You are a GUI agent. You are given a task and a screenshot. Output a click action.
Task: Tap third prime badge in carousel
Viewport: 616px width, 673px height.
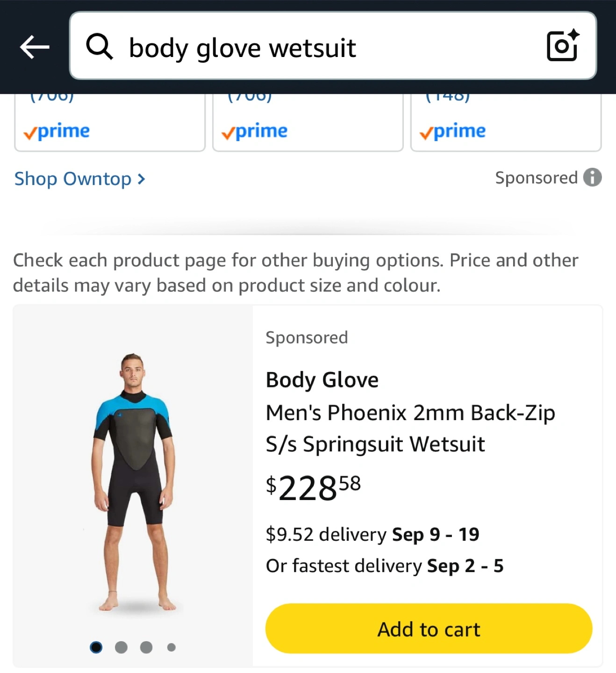(452, 131)
